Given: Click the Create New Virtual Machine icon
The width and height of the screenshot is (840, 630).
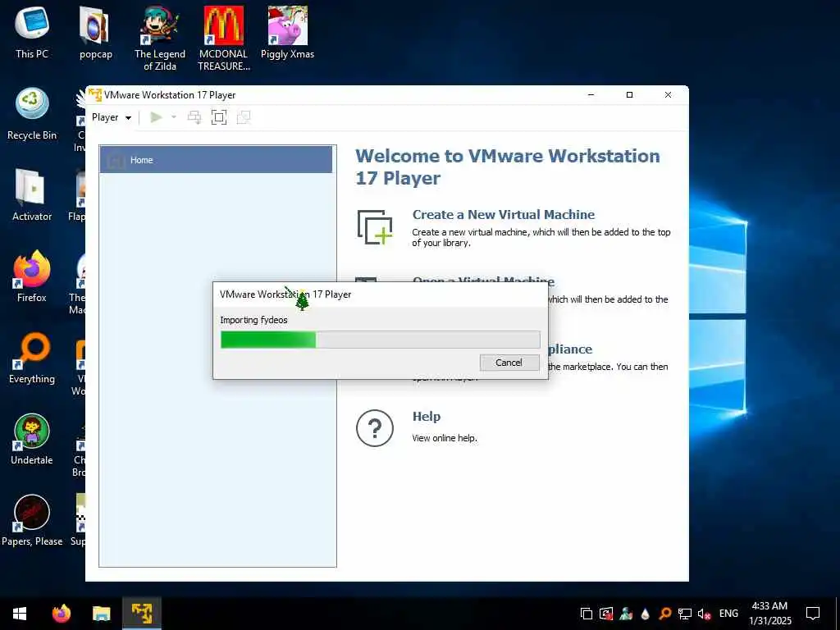Looking at the screenshot, I should pos(375,227).
